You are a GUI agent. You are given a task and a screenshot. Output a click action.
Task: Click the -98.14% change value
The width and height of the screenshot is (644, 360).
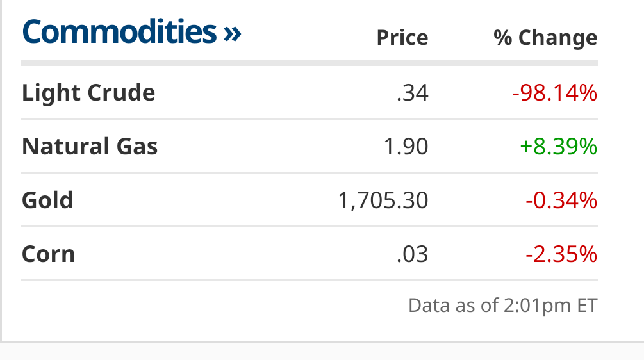pyautogui.click(x=555, y=93)
